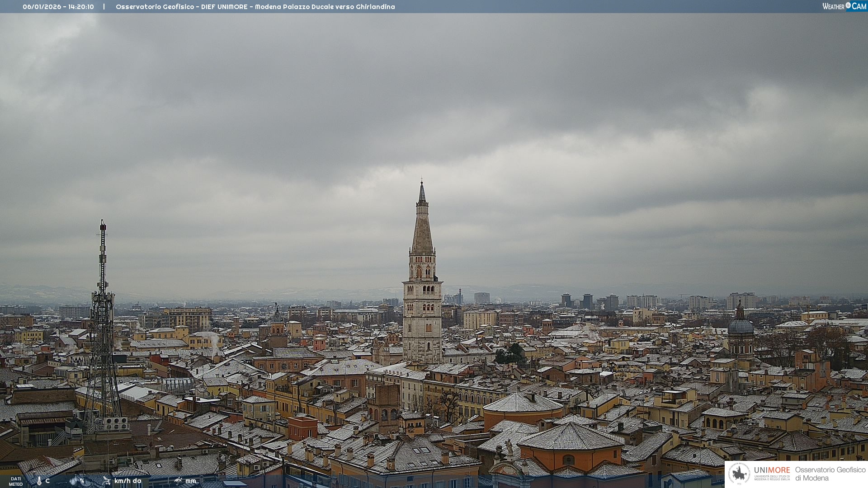Click the WeatherCAM logo
Image resolution: width=868 pixels, height=488 pixels.
point(844,6)
